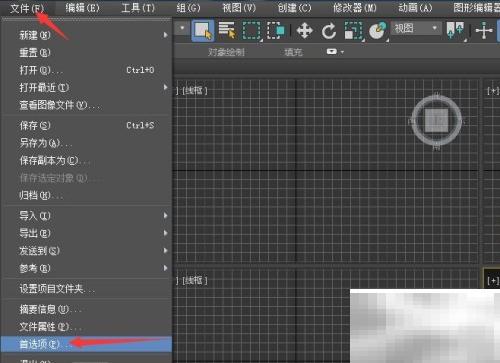Viewport: 500px width, 363px height.
Task: Open the 视图 reference coordinate dropdown
Action: click(416, 29)
